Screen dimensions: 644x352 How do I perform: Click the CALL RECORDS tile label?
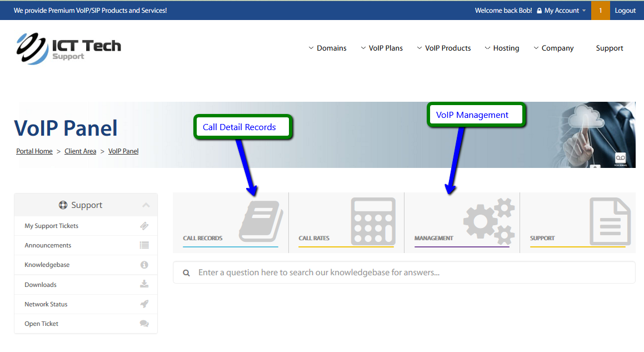(x=202, y=238)
